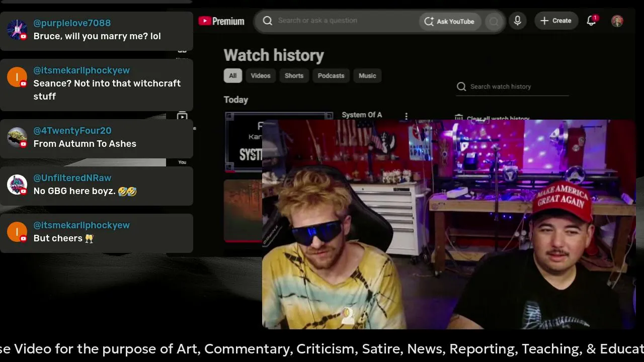Click the avatar beside the Seance message
Viewport: 644px width, 362px height.
17,77
